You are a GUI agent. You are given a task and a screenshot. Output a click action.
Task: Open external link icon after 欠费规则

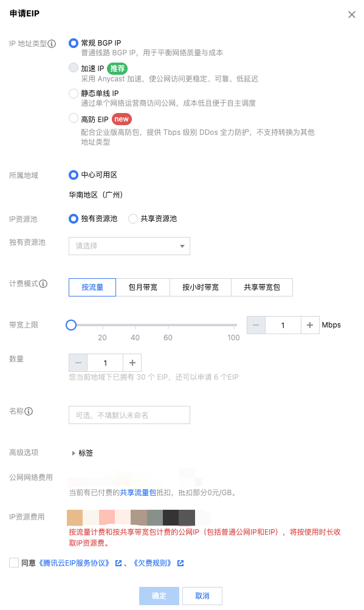coord(180,563)
